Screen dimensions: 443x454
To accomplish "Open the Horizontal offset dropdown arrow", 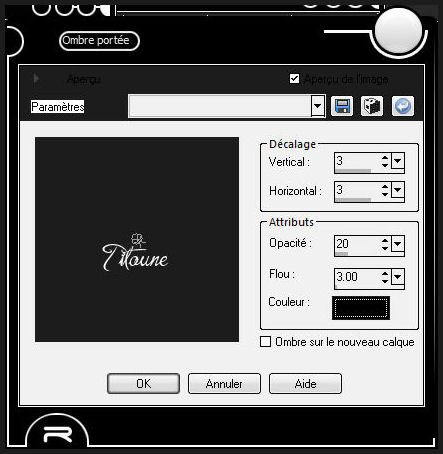I will 398,190.
